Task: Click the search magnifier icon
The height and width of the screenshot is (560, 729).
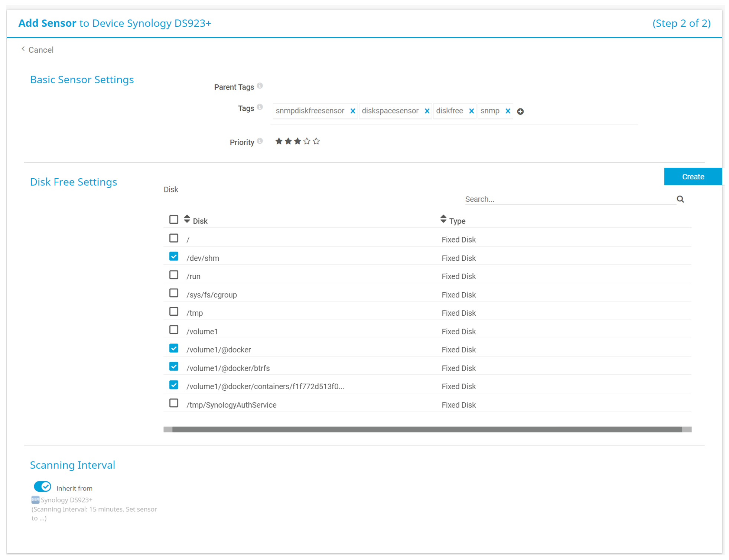Action: [680, 199]
